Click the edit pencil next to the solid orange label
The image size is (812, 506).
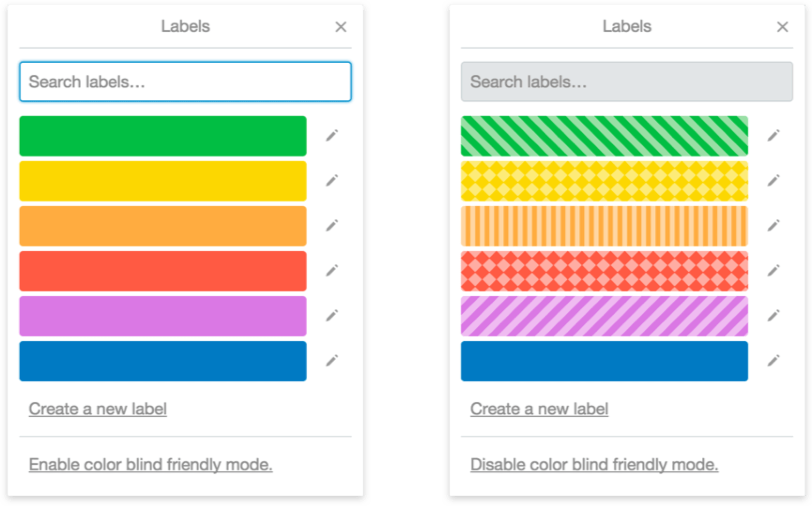332,225
